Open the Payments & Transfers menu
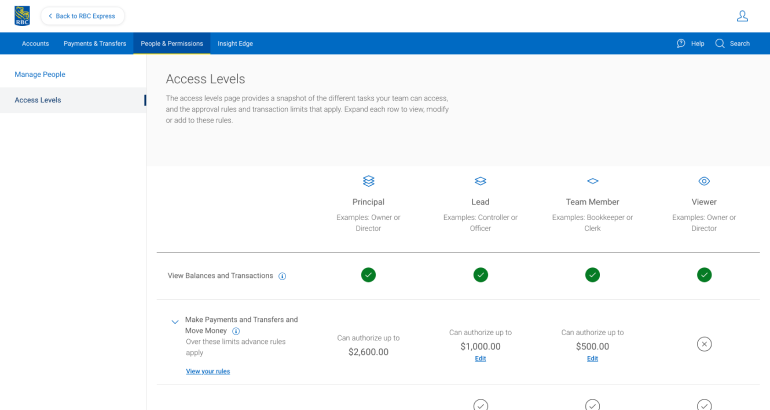This screenshot has width=770, height=410. tap(95, 44)
